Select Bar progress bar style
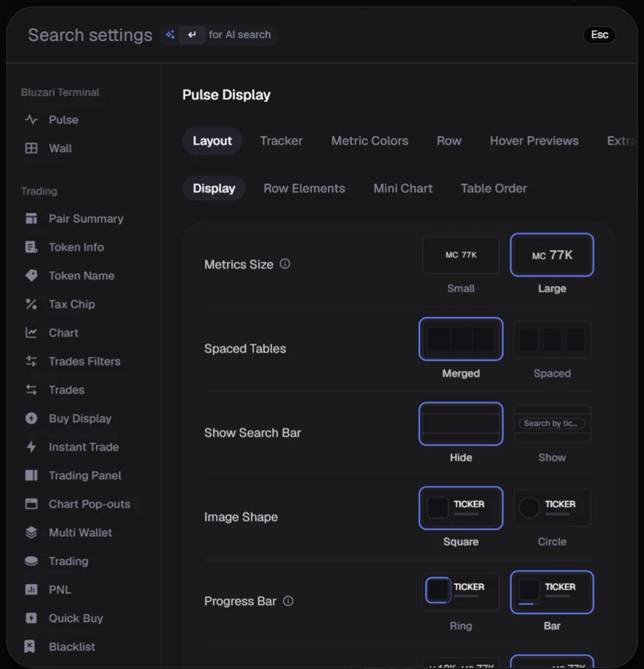The width and height of the screenshot is (644, 669). pos(552,591)
